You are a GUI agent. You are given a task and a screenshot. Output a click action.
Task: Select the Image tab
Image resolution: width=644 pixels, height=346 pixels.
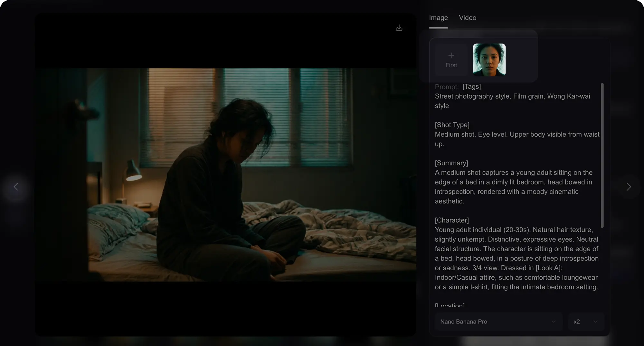click(x=438, y=18)
